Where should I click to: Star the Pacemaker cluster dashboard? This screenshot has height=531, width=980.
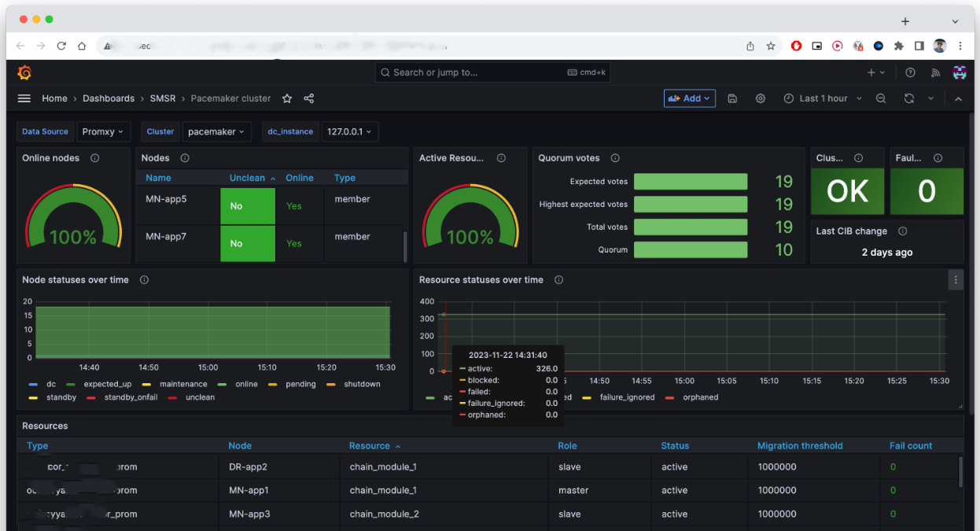(287, 98)
